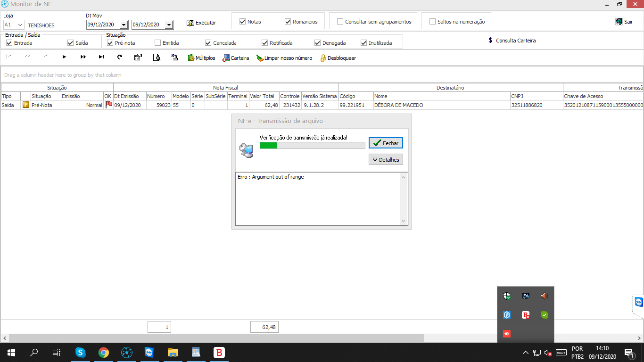644x362 pixels.
Task: Click the Carteira toolbar button
Action: coord(236,58)
